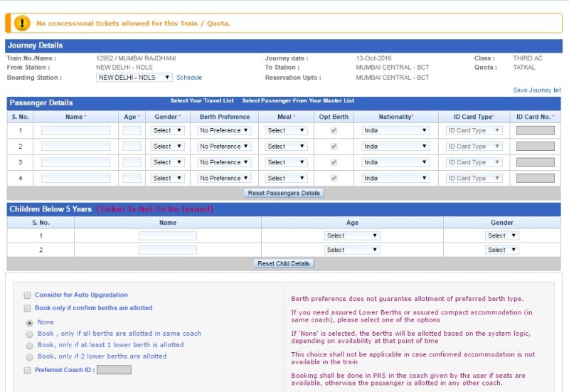Click the Preferred Coach ID text box
The image size is (569, 392).
114,370
